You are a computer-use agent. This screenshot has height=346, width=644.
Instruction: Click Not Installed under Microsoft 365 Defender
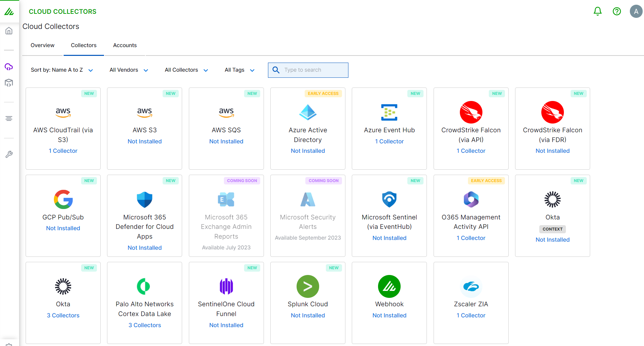pyautogui.click(x=144, y=248)
